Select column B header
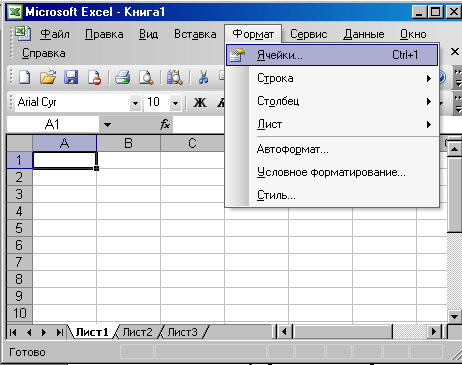Viewport: 462px width, 365px height. pos(128,143)
